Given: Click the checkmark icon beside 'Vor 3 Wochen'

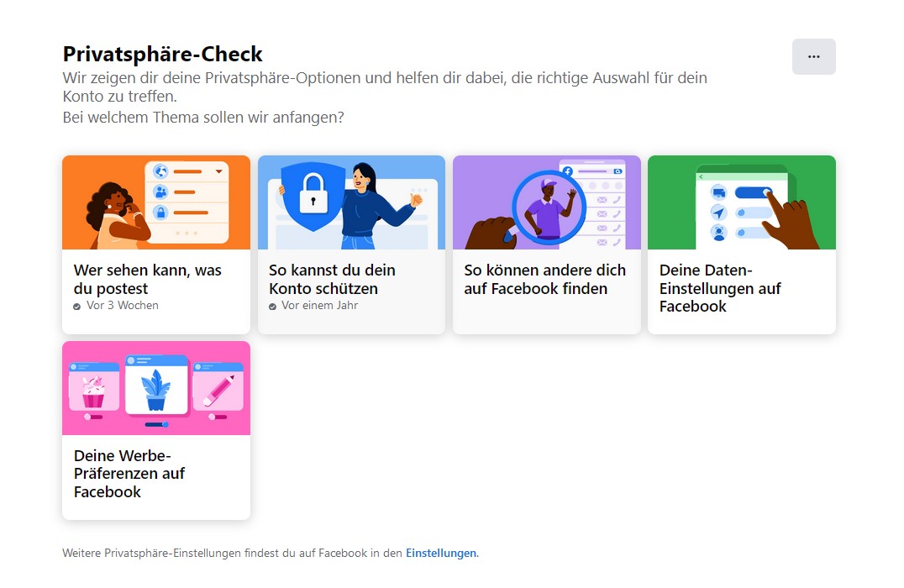Looking at the screenshot, I should click(x=78, y=307).
